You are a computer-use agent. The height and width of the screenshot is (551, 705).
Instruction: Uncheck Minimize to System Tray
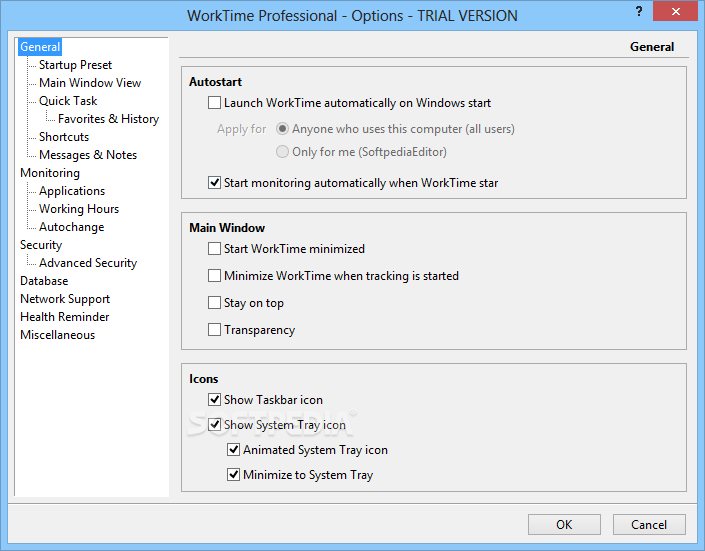click(x=233, y=475)
